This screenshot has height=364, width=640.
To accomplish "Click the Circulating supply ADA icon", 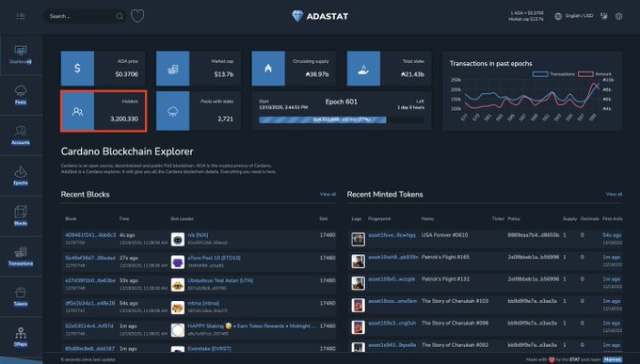I will click(268, 68).
